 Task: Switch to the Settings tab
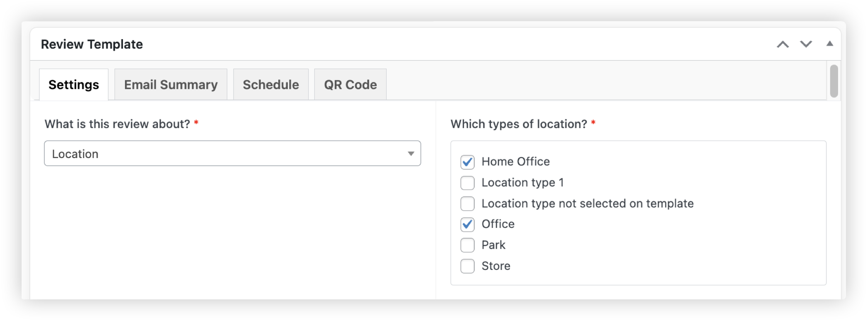click(x=74, y=85)
